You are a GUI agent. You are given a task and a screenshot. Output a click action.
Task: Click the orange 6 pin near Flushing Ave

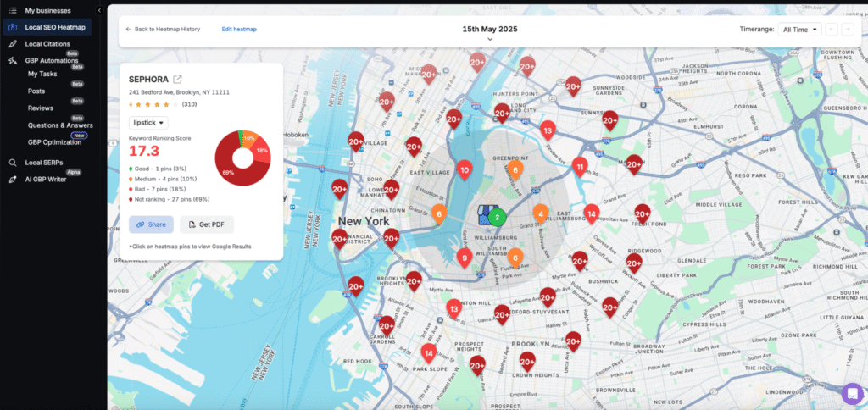515,258
